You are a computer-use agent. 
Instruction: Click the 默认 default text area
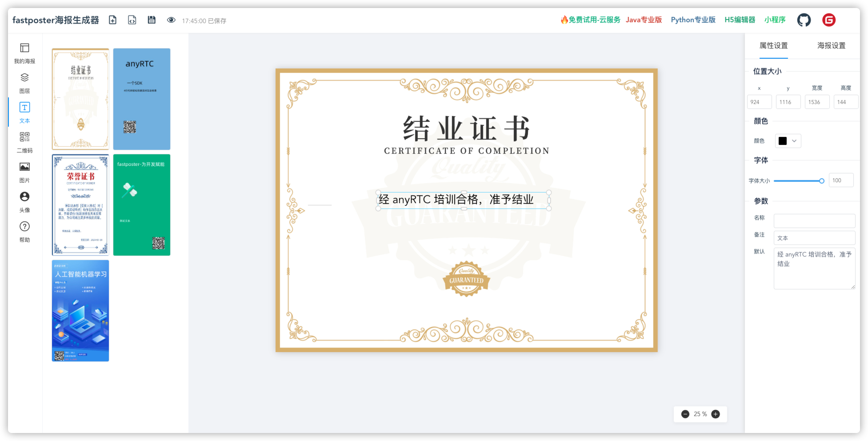coord(814,269)
